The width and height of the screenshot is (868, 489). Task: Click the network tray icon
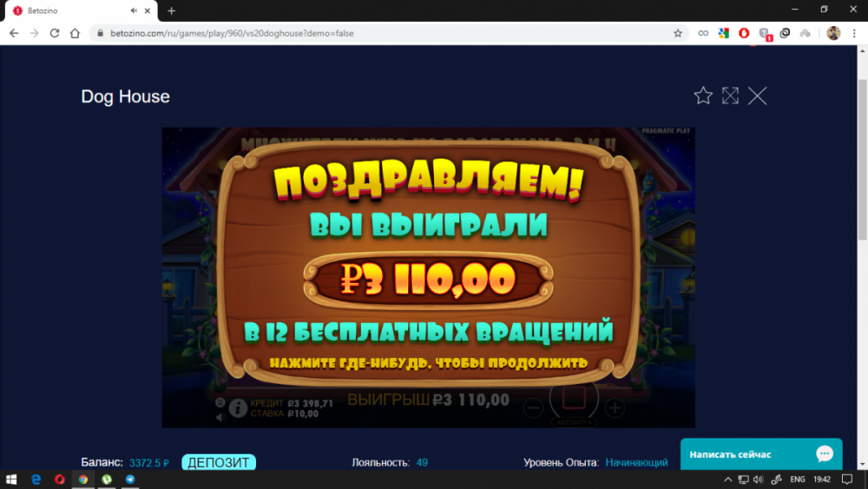pyautogui.click(x=743, y=479)
